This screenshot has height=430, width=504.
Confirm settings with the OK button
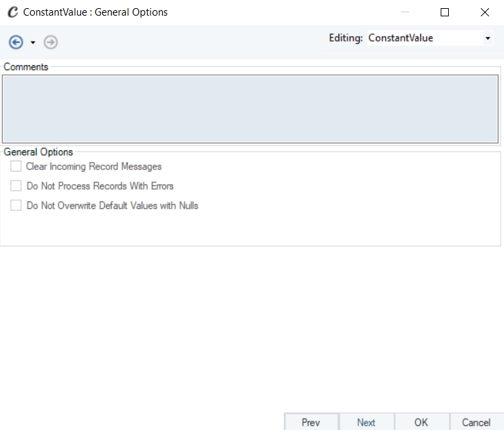click(421, 423)
